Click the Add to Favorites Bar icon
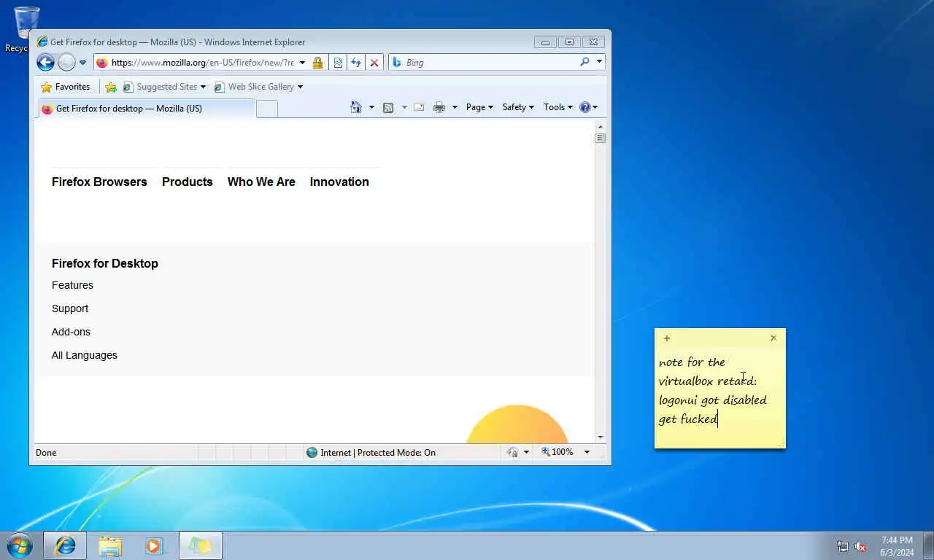Screen dimensions: 934x560 (111, 87)
